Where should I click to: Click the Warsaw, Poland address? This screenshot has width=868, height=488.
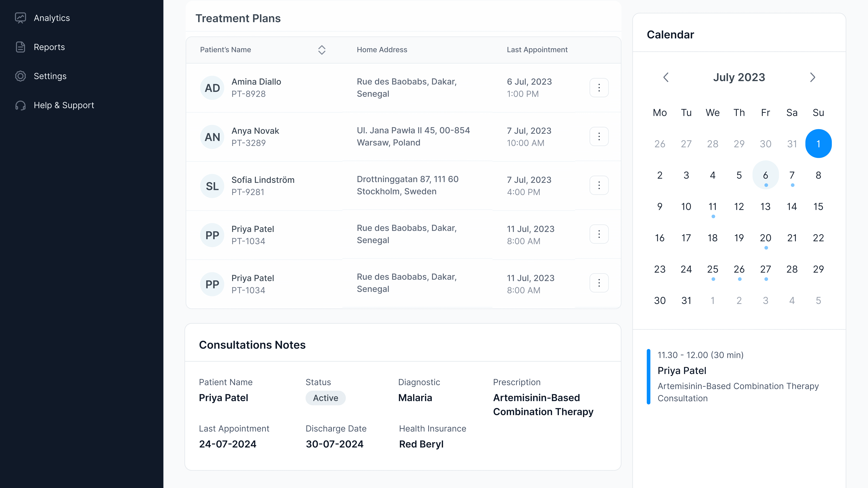click(x=389, y=143)
